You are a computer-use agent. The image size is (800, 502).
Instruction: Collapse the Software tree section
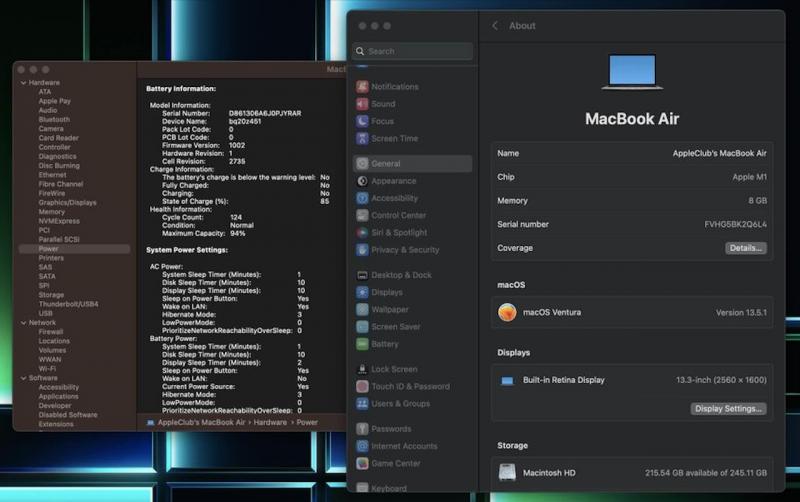click(x=23, y=378)
